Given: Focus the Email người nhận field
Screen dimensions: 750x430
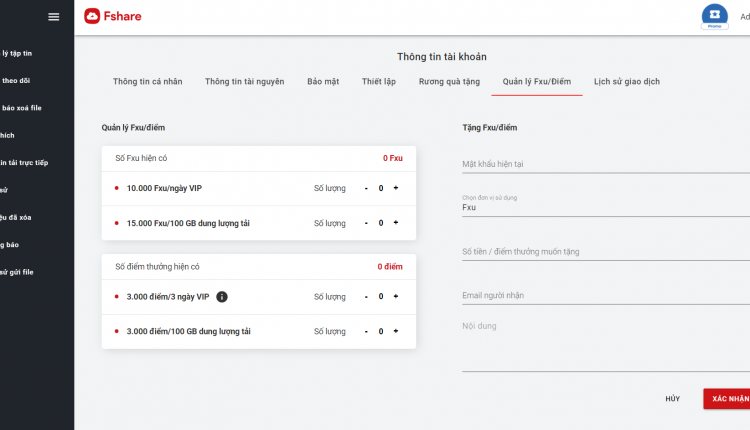Looking at the screenshot, I should coord(606,296).
